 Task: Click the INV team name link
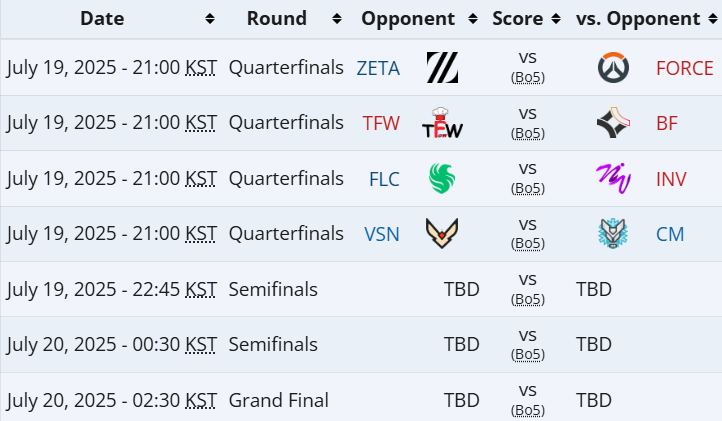click(671, 179)
